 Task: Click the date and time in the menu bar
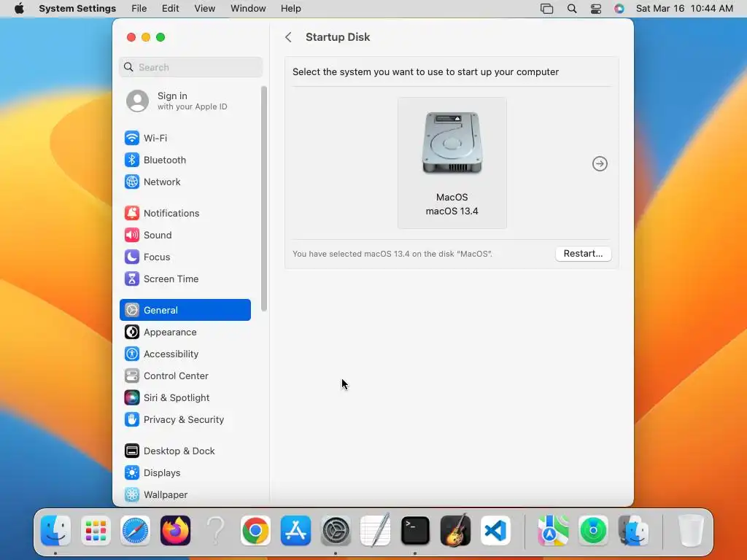click(x=684, y=9)
